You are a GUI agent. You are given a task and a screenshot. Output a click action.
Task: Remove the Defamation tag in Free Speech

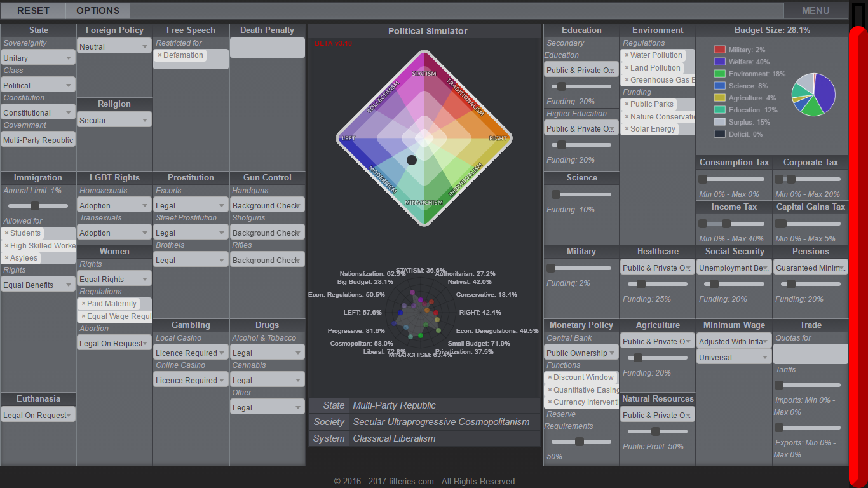point(159,55)
